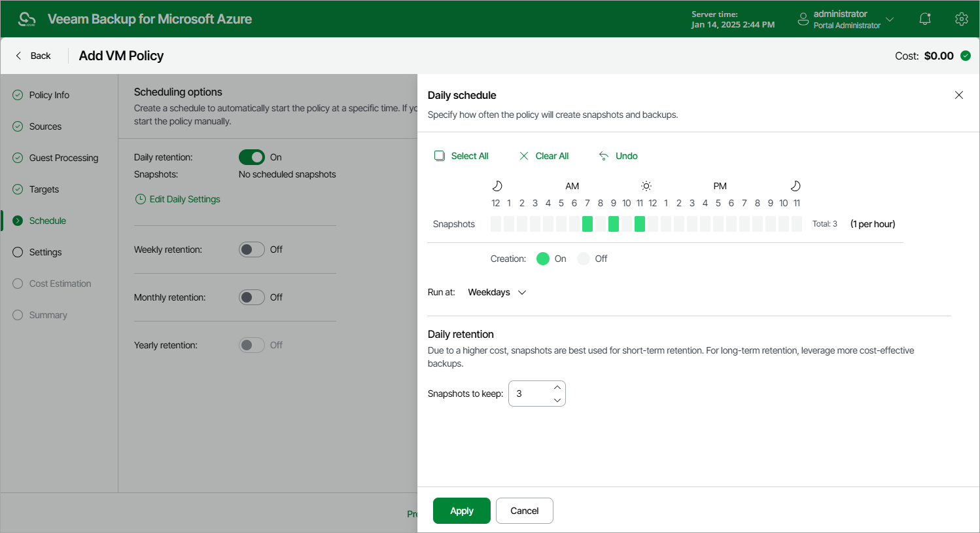Click No scheduled snapshots text
The height and width of the screenshot is (533, 980).
(287, 174)
